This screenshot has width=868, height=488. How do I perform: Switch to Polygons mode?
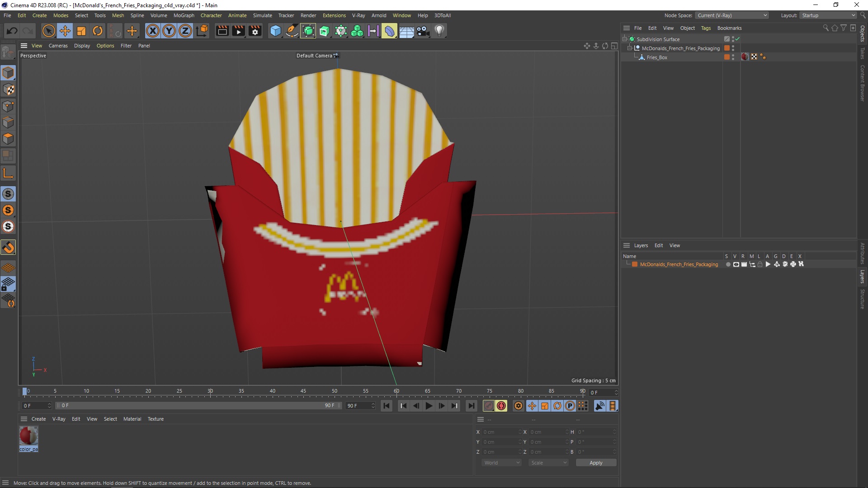click(8, 138)
